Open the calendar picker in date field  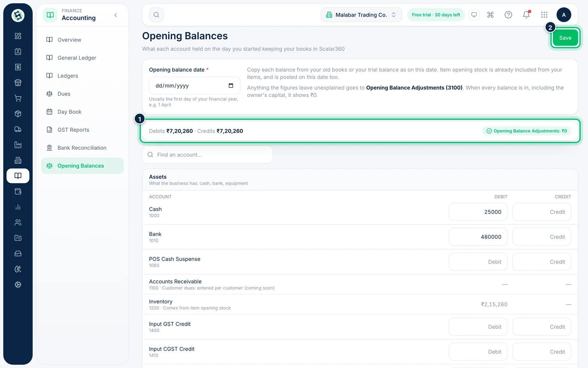click(231, 86)
